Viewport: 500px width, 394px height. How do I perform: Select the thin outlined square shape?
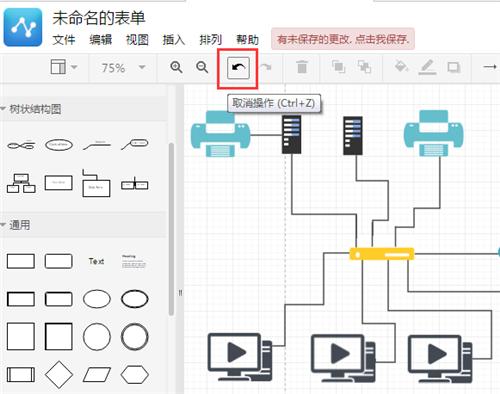[21, 336]
